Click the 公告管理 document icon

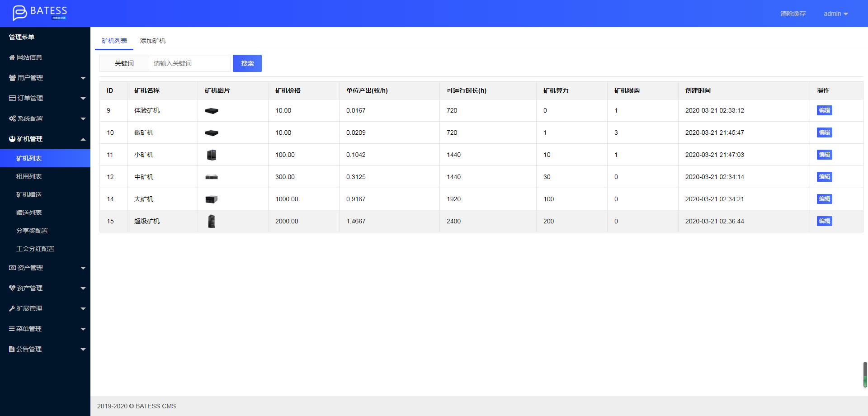coord(12,349)
